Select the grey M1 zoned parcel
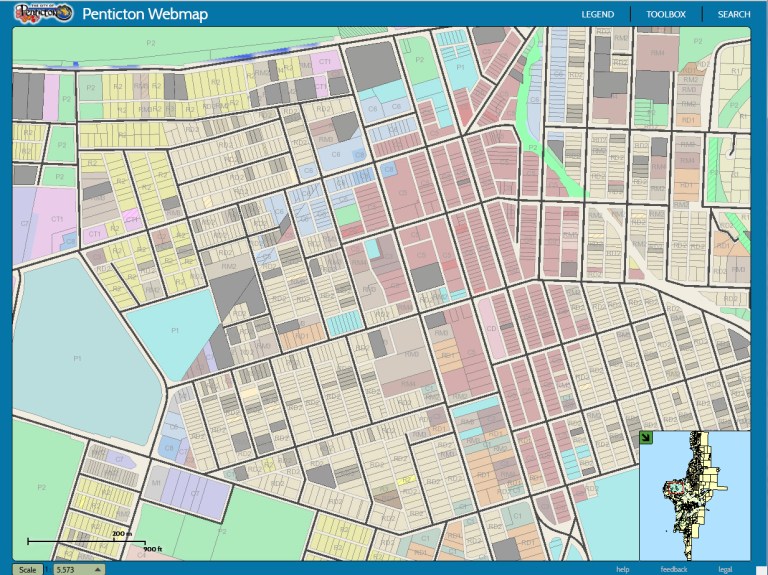 (x=157, y=481)
